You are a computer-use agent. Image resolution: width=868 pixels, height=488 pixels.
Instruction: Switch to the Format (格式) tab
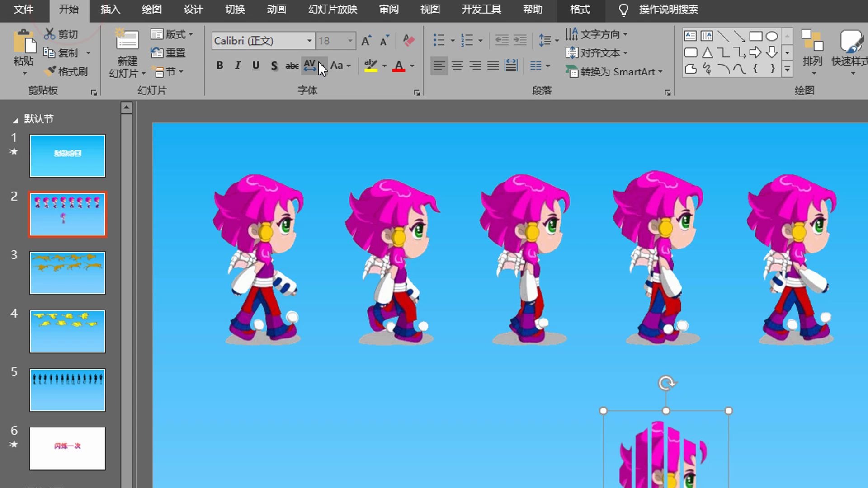[580, 9]
